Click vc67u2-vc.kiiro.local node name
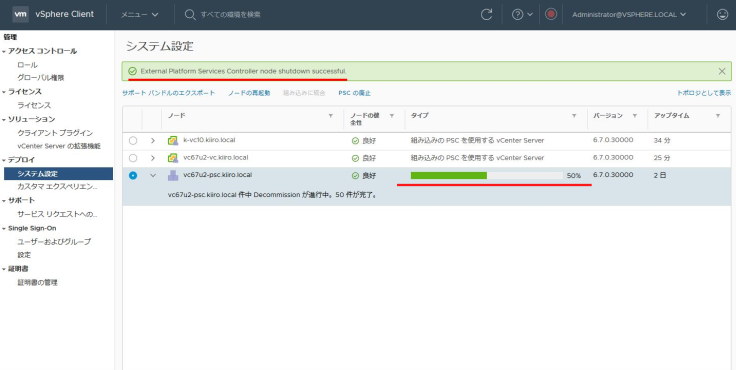The height and width of the screenshot is (370, 736). pyautogui.click(x=216, y=157)
